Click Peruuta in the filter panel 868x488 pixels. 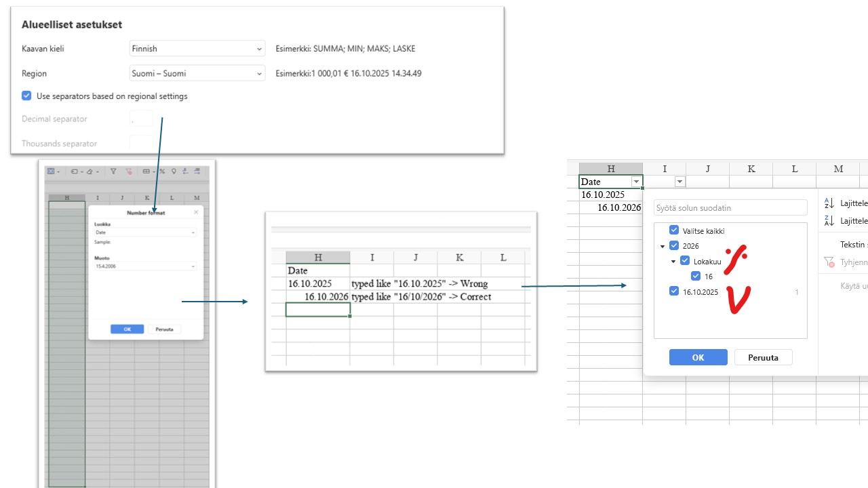tap(763, 357)
